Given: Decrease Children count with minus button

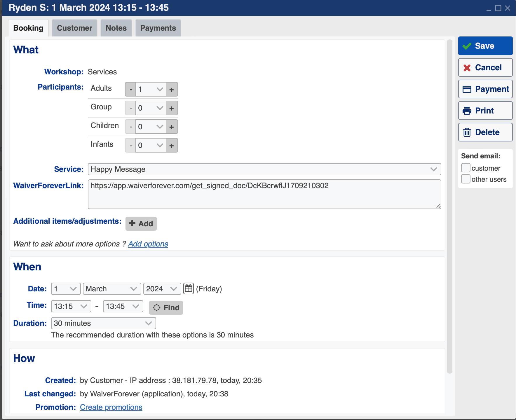Looking at the screenshot, I should (x=131, y=127).
